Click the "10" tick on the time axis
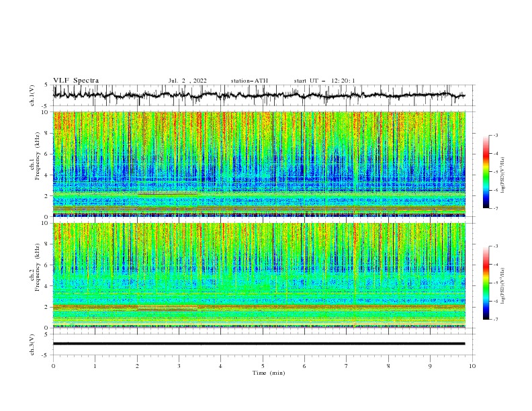Screen dimensions: 532x411 [472, 366]
